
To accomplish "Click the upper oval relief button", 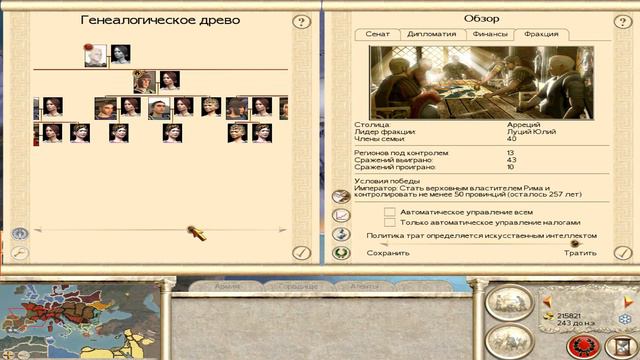I will click(509, 303).
